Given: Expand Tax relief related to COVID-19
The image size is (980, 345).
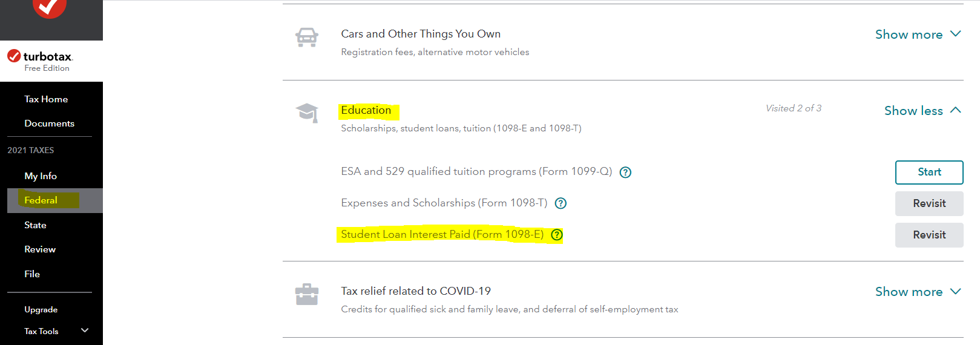Looking at the screenshot, I should coord(918,292).
